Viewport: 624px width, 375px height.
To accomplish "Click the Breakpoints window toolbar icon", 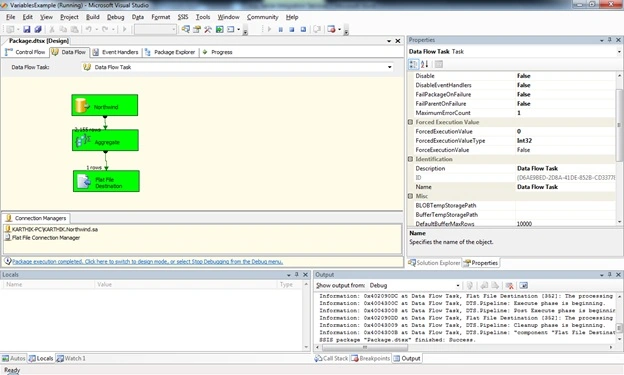I will pos(331,29).
